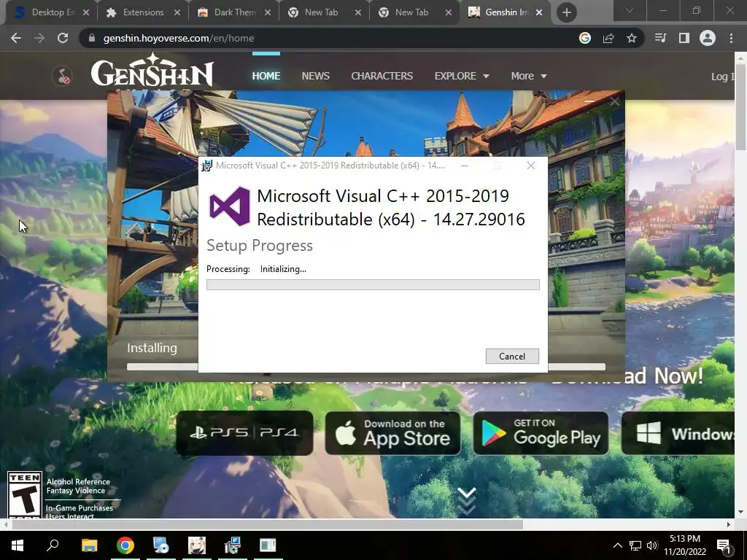Open the NEWS nav item
747x560 pixels.
[315, 76]
